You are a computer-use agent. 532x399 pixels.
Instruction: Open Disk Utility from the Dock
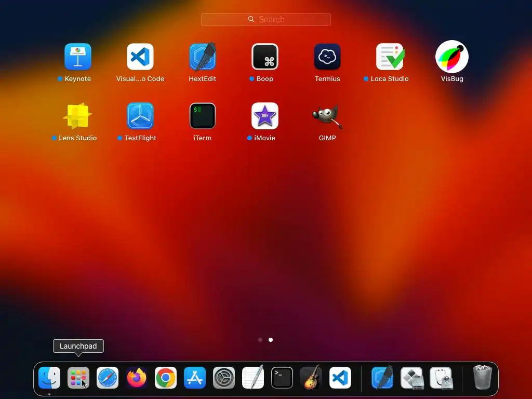[441, 378]
